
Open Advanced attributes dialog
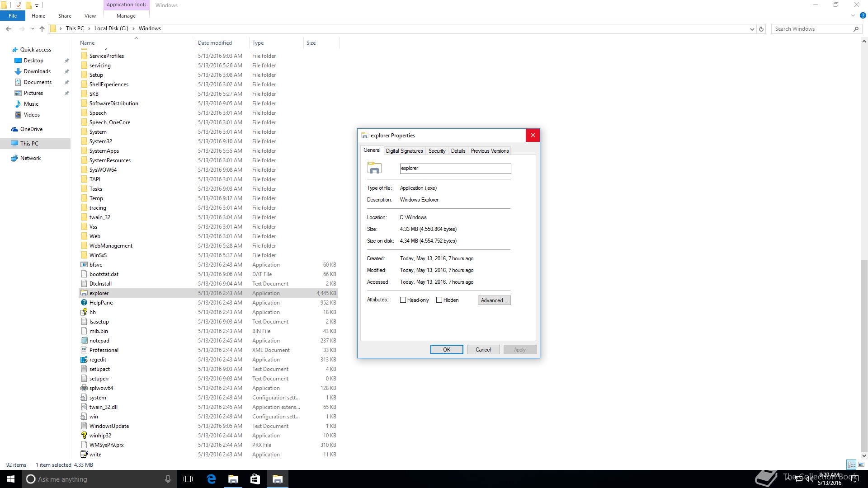[494, 300]
